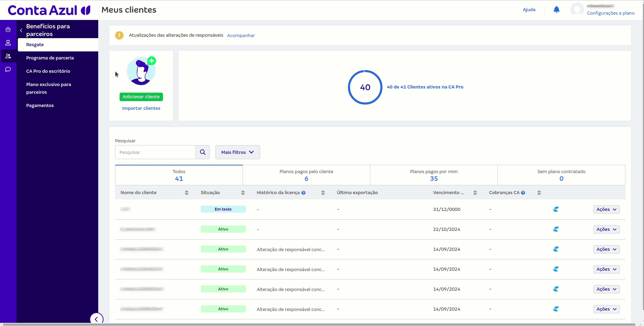The image size is (644, 326).
Task: Select the Todos 41 tab
Action: [179, 175]
